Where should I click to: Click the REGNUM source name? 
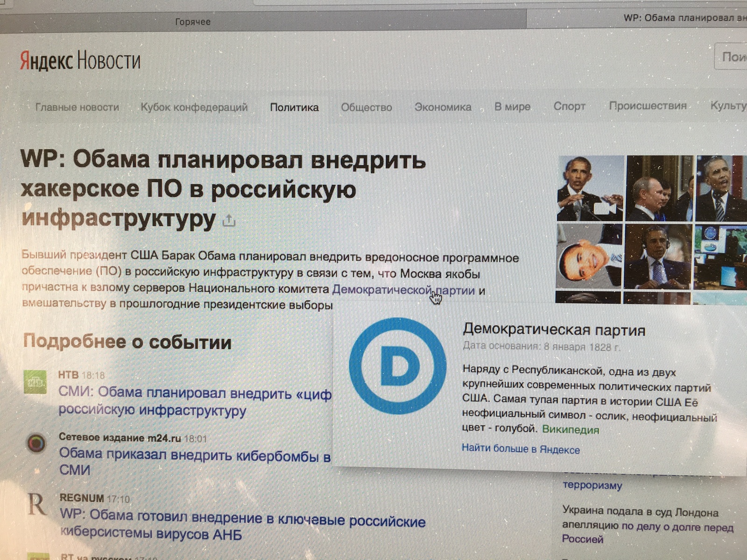[82, 498]
